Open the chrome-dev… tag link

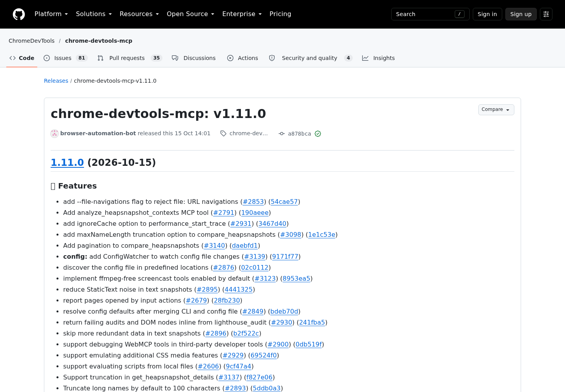click(249, 133)
